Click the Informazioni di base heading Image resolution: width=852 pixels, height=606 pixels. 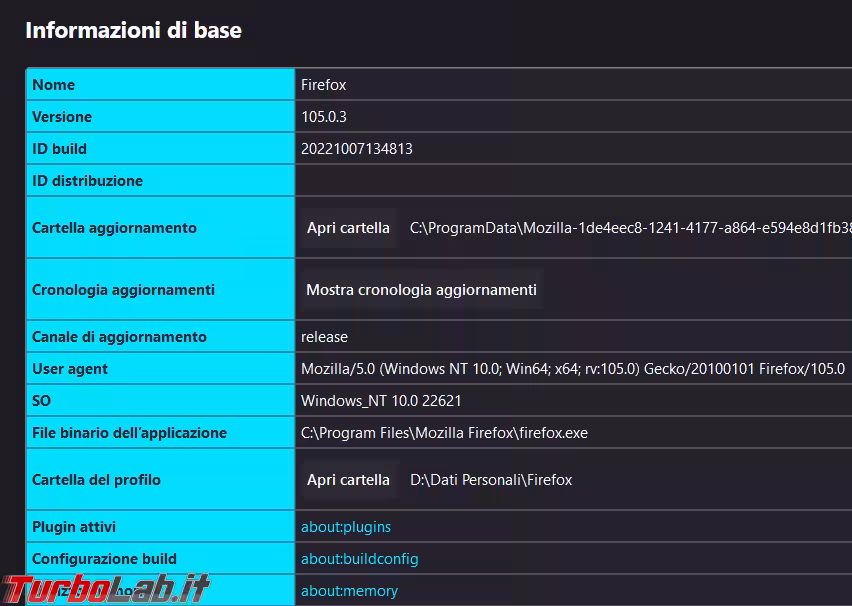coord(133,30)
